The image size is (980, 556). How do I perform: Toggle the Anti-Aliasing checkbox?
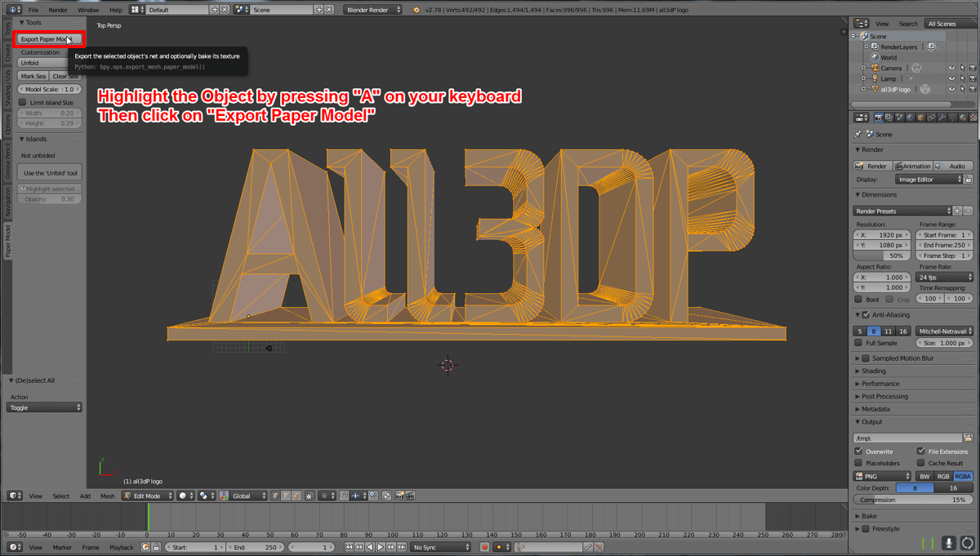click(x=866, y=315)
